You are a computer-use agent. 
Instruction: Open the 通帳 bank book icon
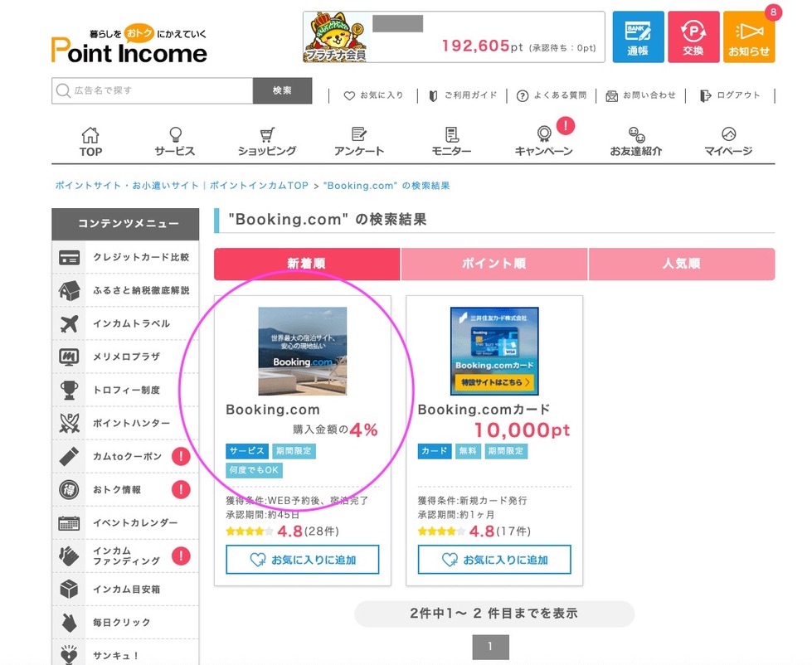(x=638, y=37)
